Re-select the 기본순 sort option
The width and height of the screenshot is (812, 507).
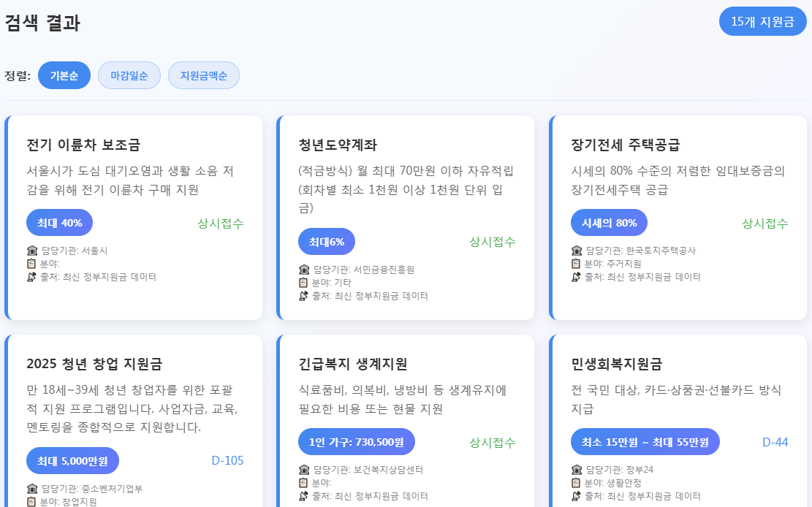click(64, 75)
